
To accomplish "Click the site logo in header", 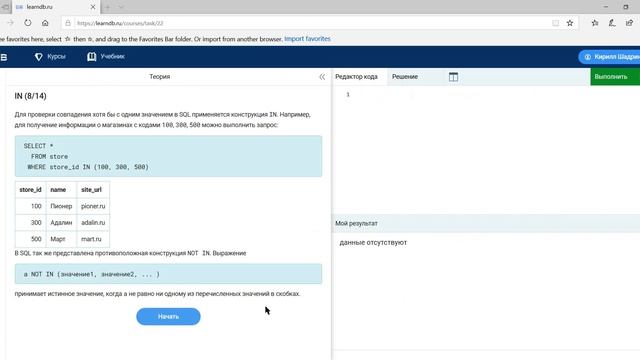I will (x=4, y=57).
